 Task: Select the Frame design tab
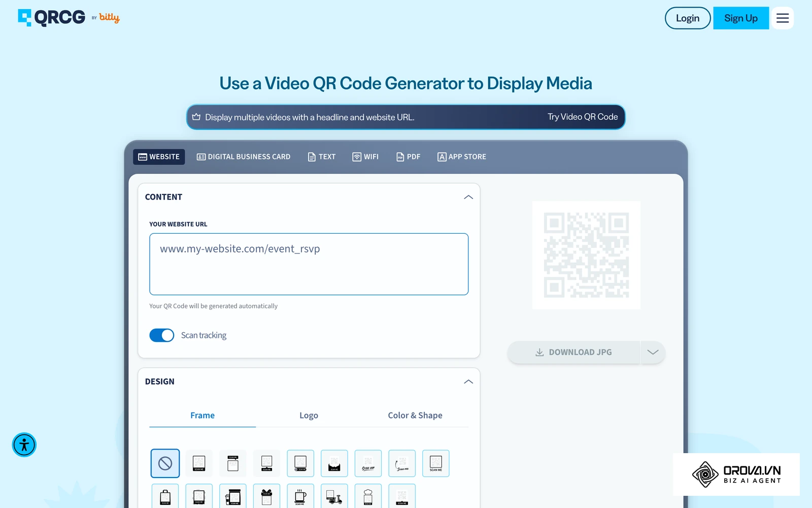pyautogui.click(x=202, y=416)
